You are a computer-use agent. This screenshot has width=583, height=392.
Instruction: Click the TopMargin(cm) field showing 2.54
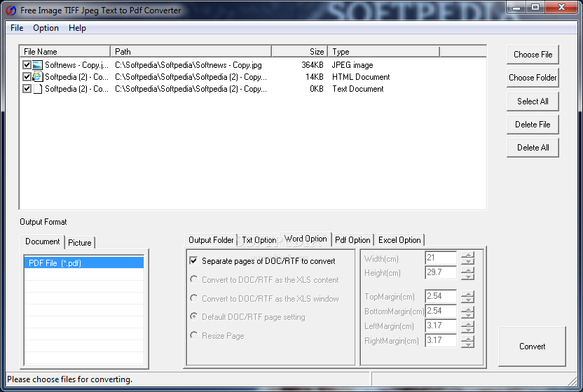tap(441, 297)
